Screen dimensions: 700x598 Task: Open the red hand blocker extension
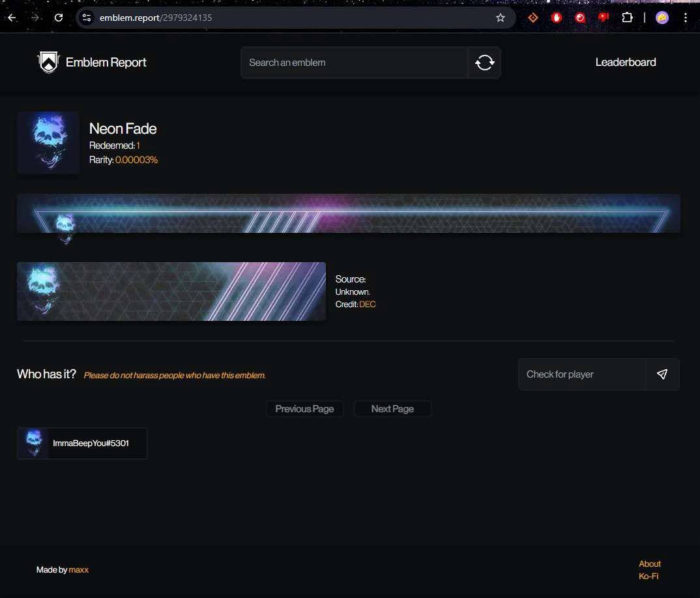pos(556,18)
